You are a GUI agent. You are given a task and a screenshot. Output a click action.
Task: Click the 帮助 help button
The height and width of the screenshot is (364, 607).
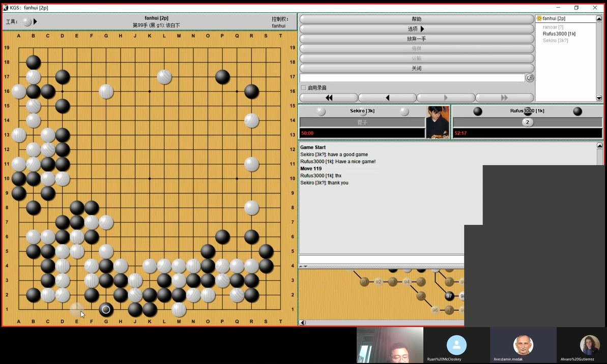416,19
